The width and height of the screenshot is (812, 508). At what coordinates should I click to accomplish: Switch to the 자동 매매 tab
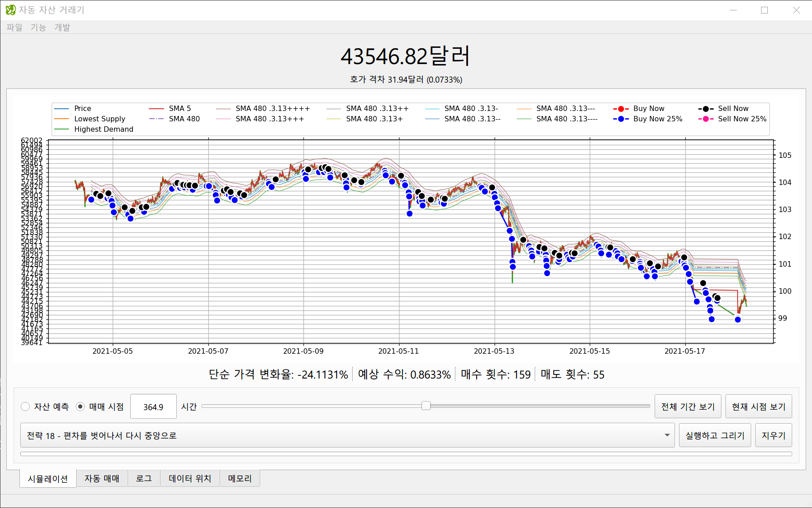tap(102, 478)
